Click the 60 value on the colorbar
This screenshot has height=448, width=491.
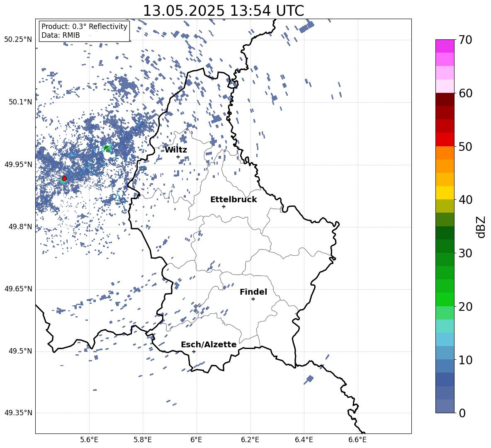pyautogui.click(x=465, y=93)
